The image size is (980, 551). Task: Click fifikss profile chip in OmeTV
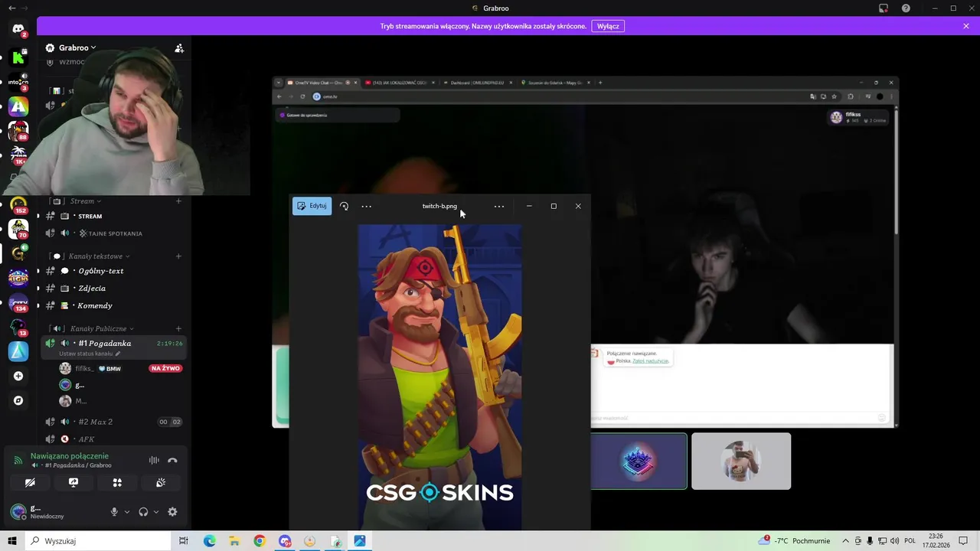point(858,117)
